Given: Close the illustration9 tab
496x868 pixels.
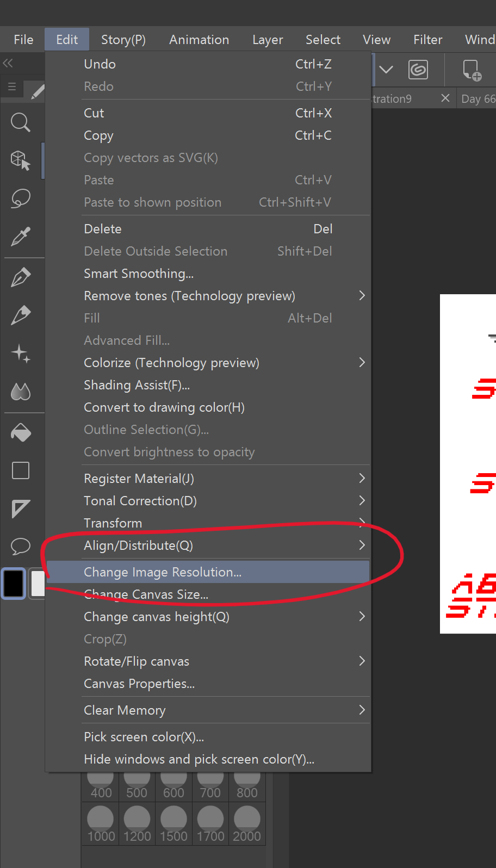Looking at the screenshot, I should (x=445, y=98).
